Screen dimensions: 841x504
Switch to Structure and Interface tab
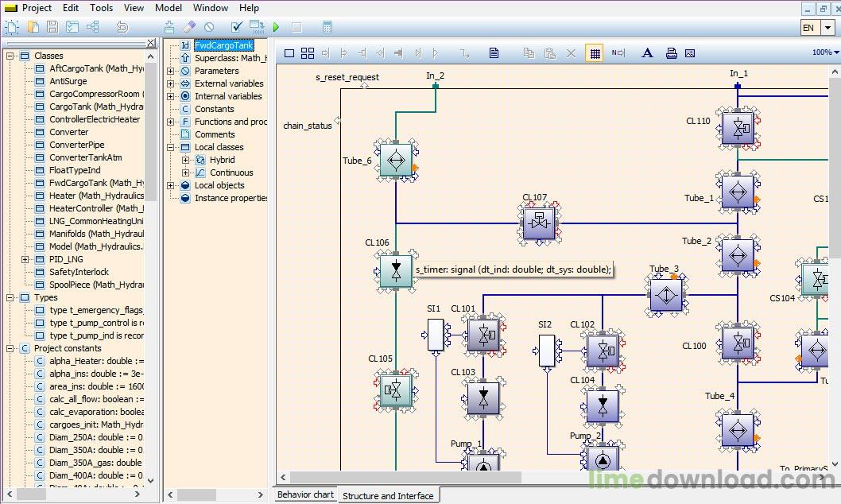coord(388,496)
